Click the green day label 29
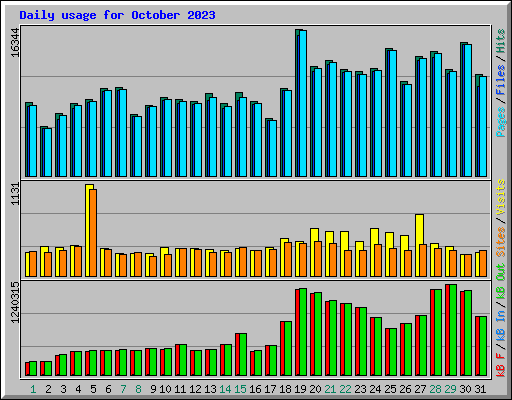The height and width of the screenshot is (400, 512). [450, 389]
